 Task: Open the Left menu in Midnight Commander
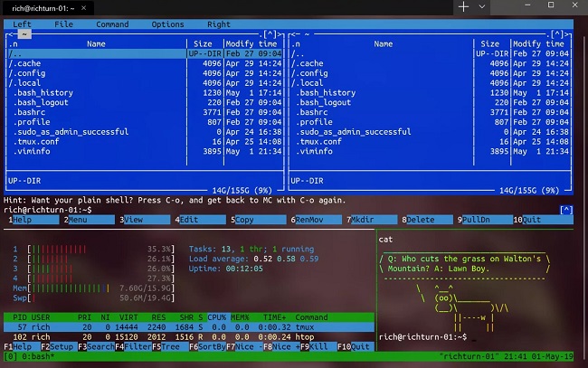pyautogui.click(x=22, y=24)
